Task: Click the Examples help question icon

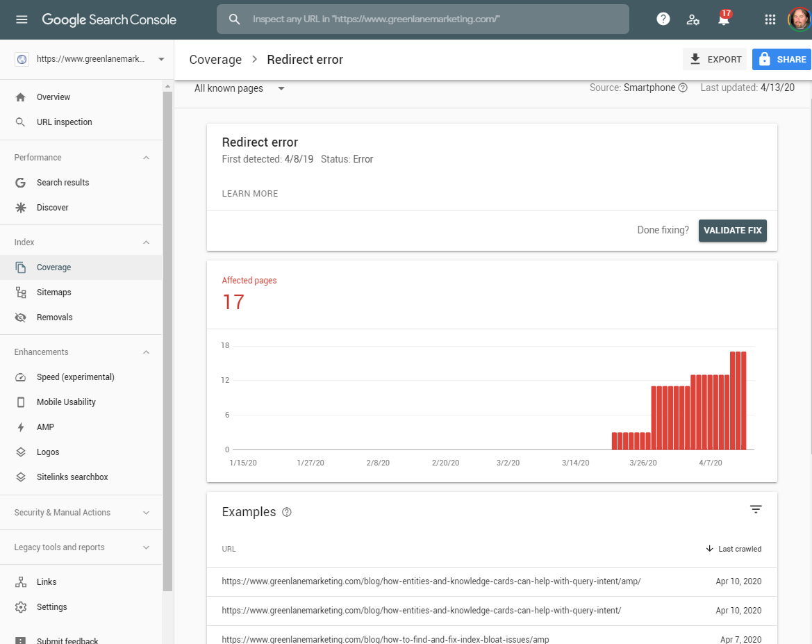Action: tap(286, 512)
